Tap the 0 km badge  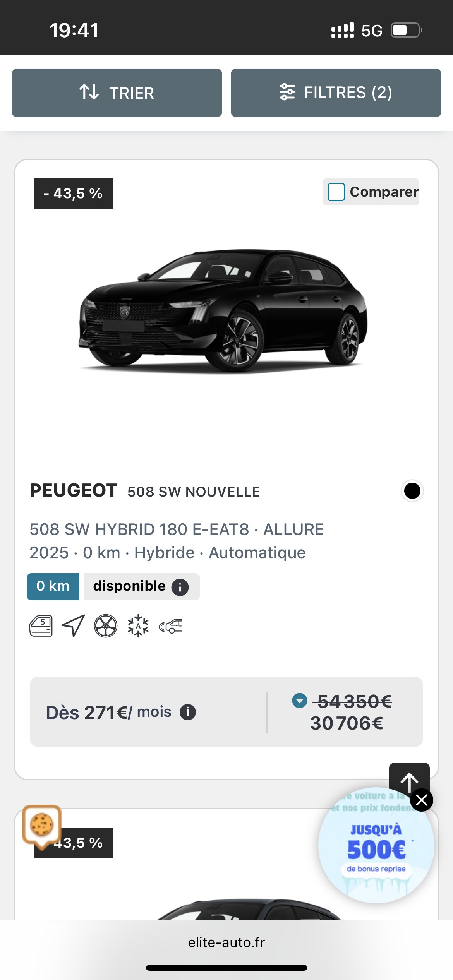pos(53,586)
